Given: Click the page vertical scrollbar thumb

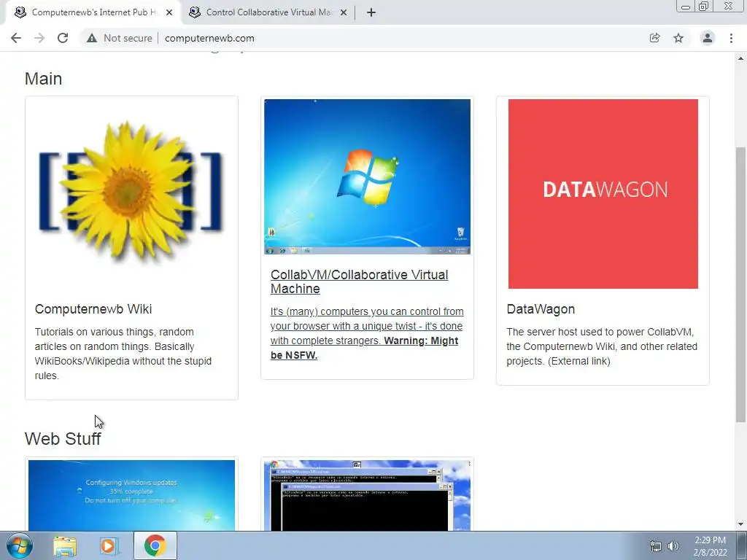Looking at the screenshot, I should tap(740, 284).
